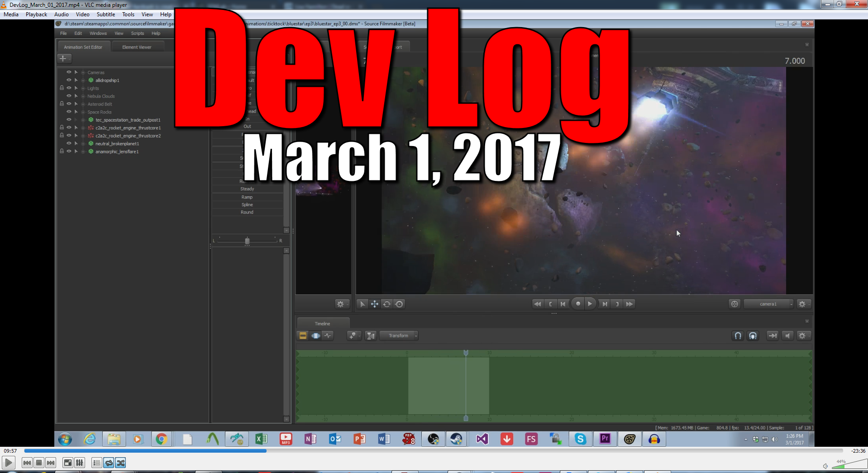The image size is (868, 473).
Task: Open the Transform dropdown in timeline
Action: click(x=399, y=336)
